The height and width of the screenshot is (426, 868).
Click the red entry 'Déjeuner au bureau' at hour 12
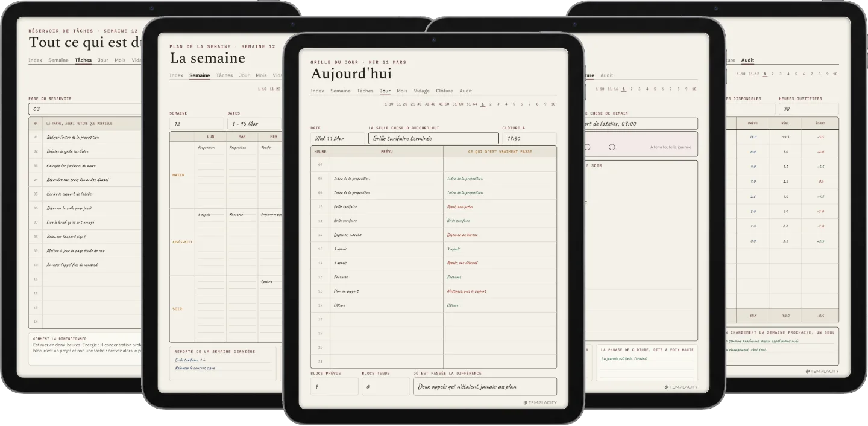pos(462,235)
